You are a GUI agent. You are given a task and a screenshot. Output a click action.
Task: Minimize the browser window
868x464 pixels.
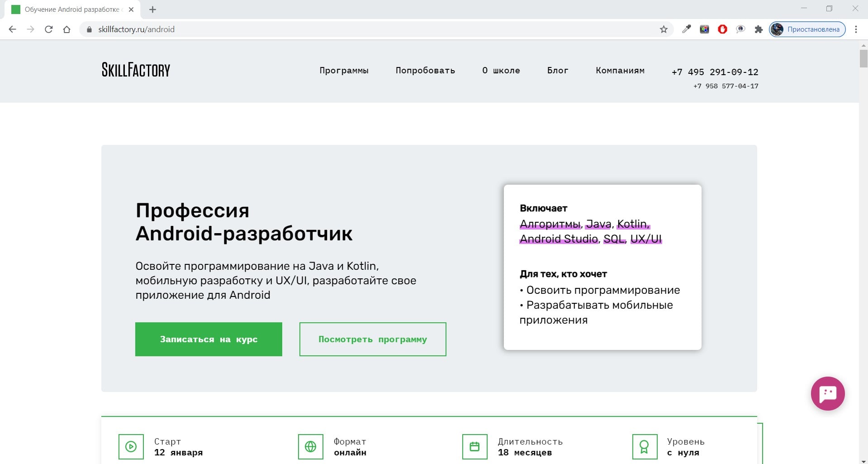click(x=804, y=9)
